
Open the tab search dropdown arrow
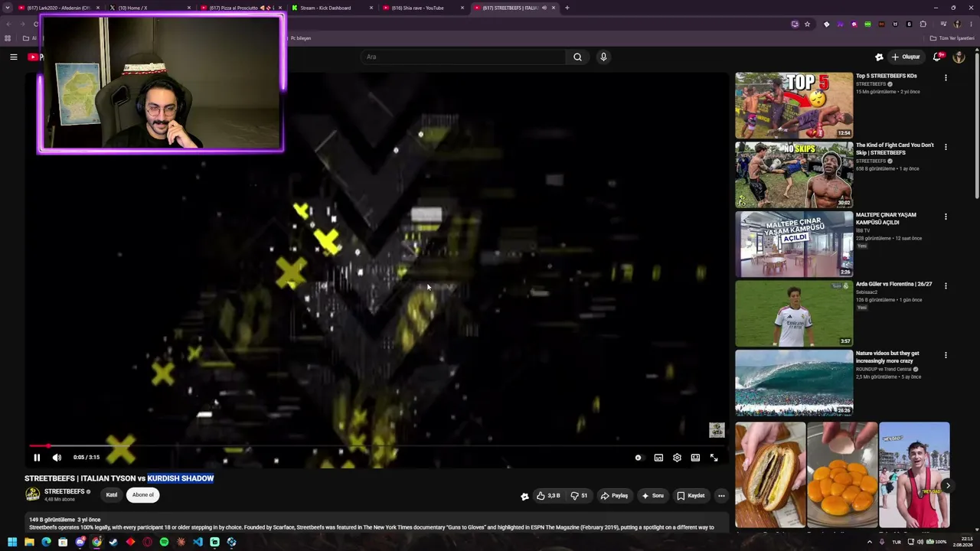click(x=8, y=8)
